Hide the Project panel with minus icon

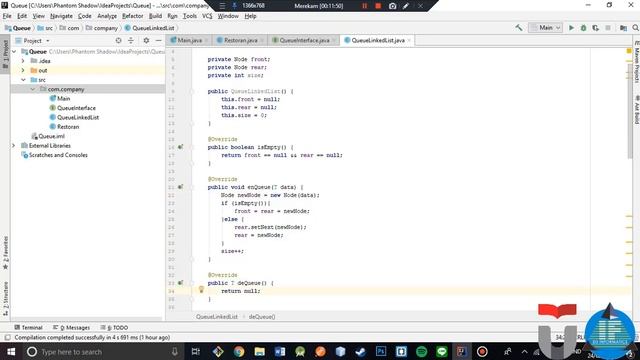point(158,40)
